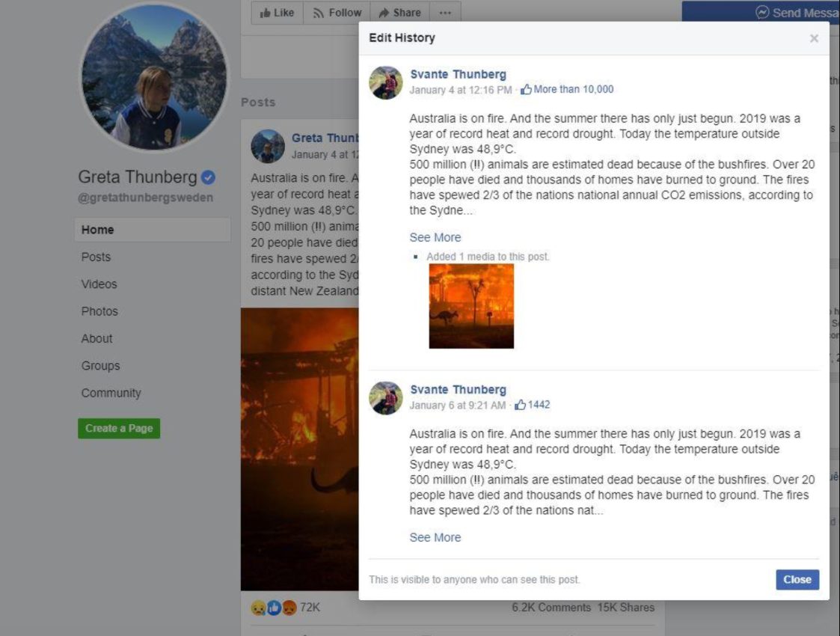Screen dimensions: 840x636
Task: Click the green Create a Page button
Action: click(x=119, y=428)
